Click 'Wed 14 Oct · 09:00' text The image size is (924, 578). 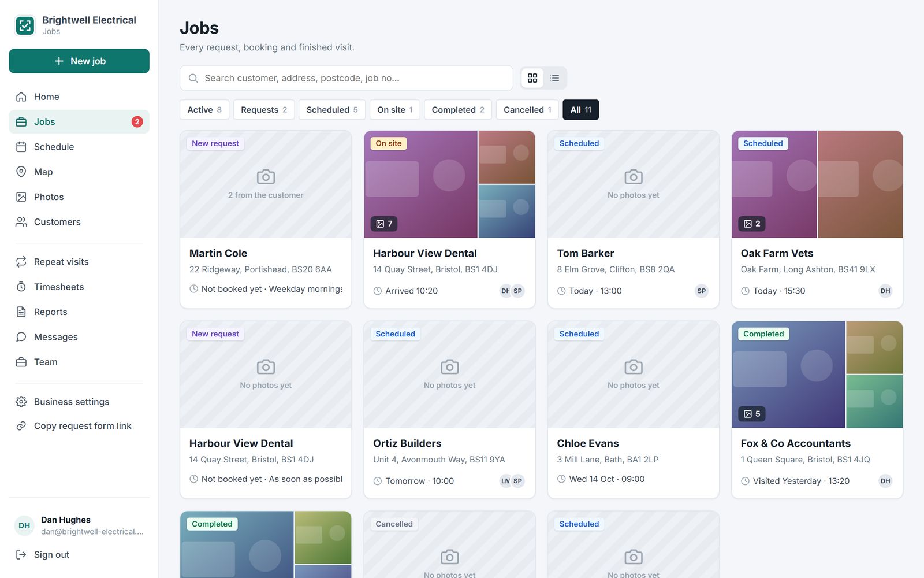[x=607, y=479]
